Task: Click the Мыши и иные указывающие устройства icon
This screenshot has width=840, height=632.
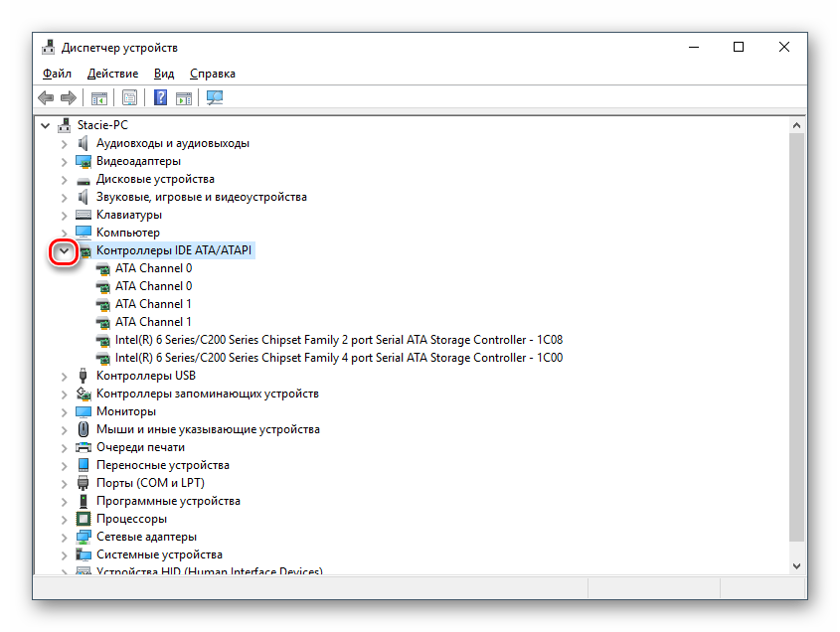Action: click(84, 429)
